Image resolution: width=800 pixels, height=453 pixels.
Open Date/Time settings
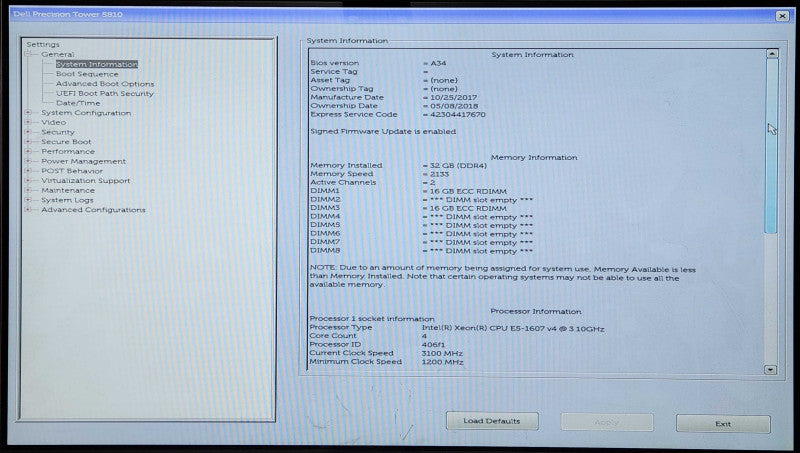coord(78,103)
